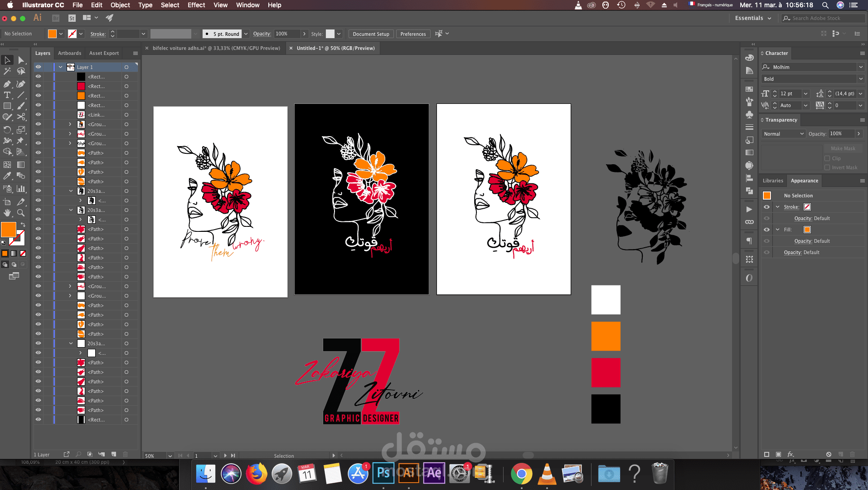The width and height of the screenshot is (868, 490).
Task: Switch to bifelec voiture adhs.ai document tab
Action: point(216,48)
